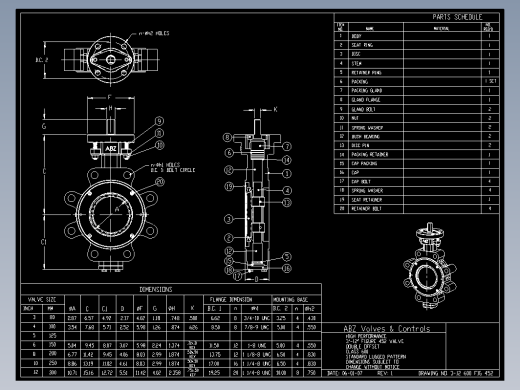This screenshot has height=390, width=520.
Task: Select SPRING WASHER in item 11 row
Action: 367,127
